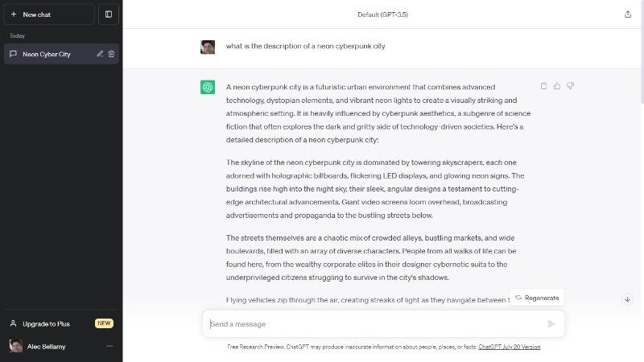The height and width of the screenshot is (362, 644).
Task: Click the New chat button
Action: (48, 14)
